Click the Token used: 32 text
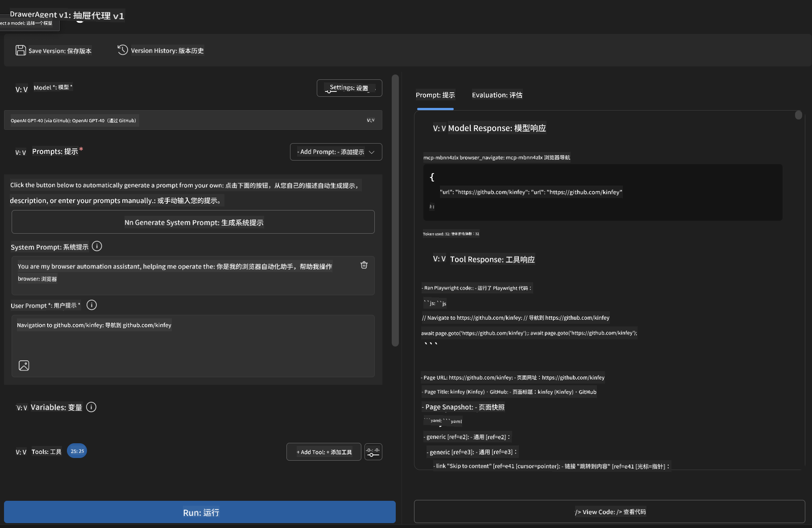This screenshot has height=528, width=812. [x=451, y=234]
